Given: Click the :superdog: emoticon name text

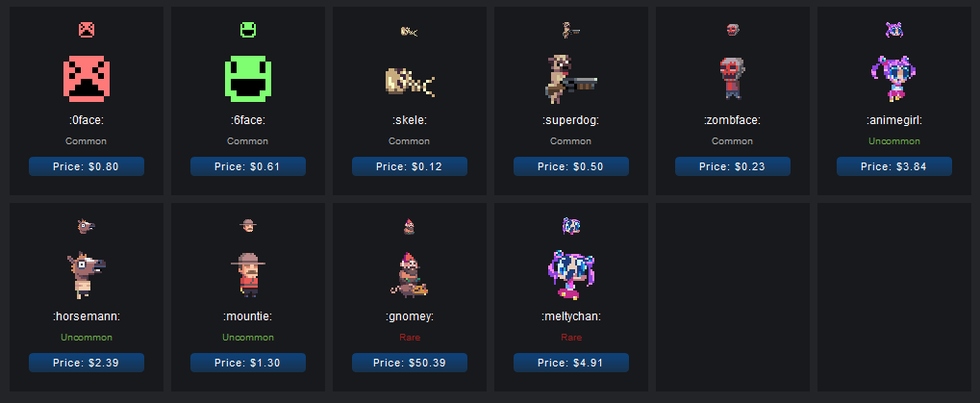Looking at the screenshot, I should [x=570, y=120].
